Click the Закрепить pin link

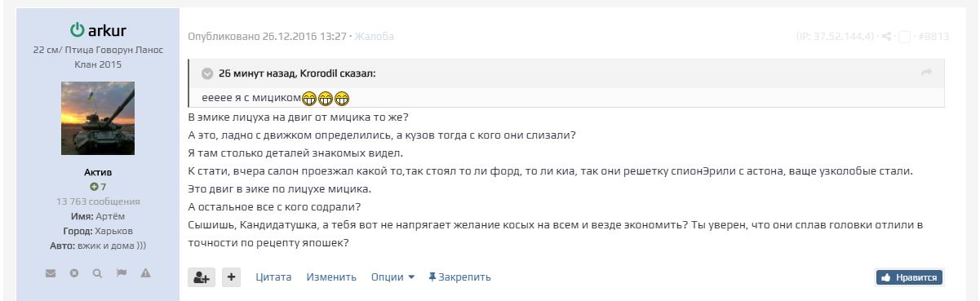[x=459, y=277]
